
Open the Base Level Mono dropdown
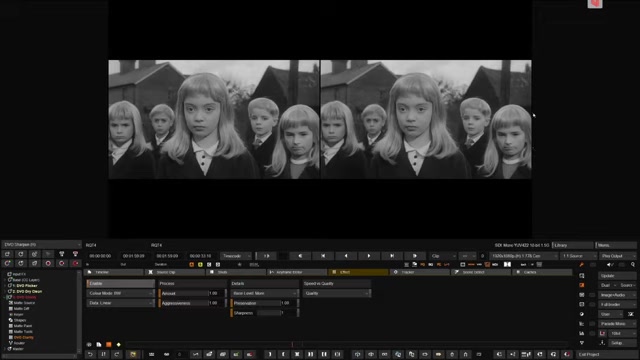point(264,293)
